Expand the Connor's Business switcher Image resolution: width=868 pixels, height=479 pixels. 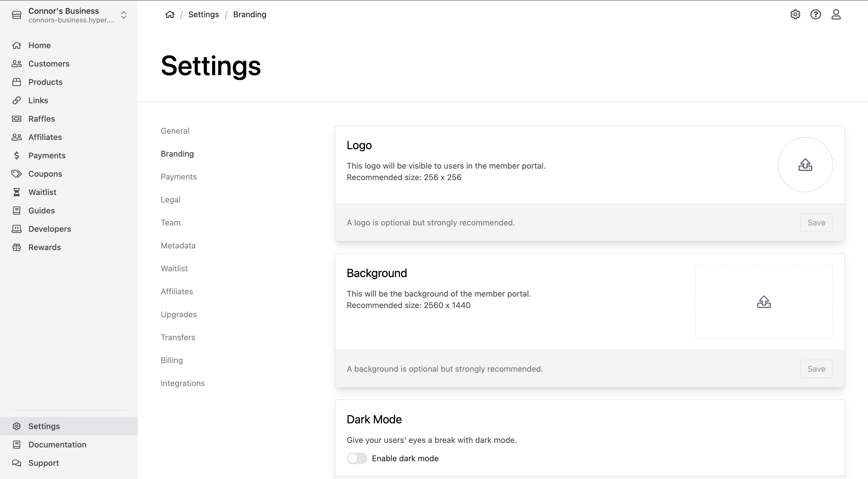point(123,15)
